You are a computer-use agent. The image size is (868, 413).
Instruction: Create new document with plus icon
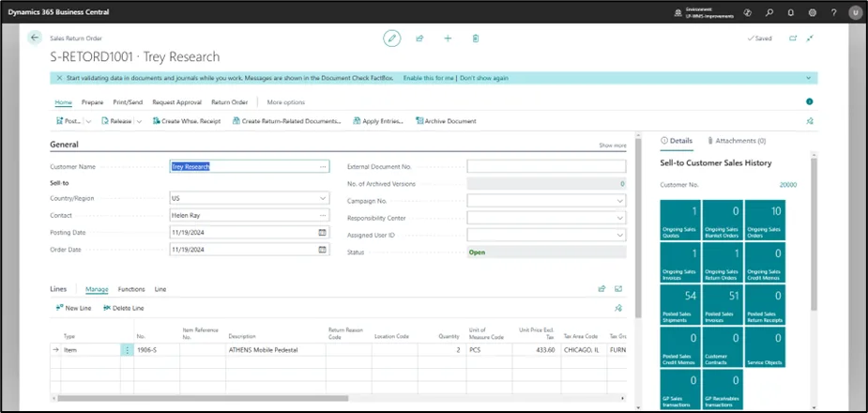pos(448,38)
